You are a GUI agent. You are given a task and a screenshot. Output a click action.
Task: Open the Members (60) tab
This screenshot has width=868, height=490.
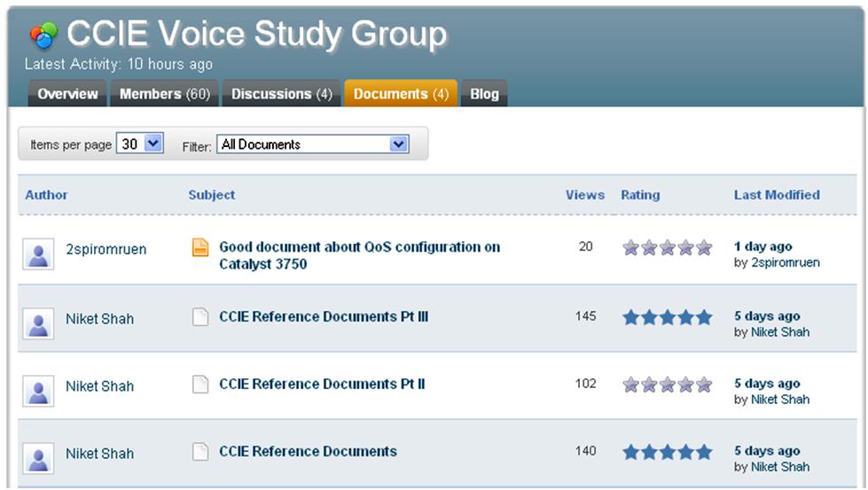[x=165, y=94]
